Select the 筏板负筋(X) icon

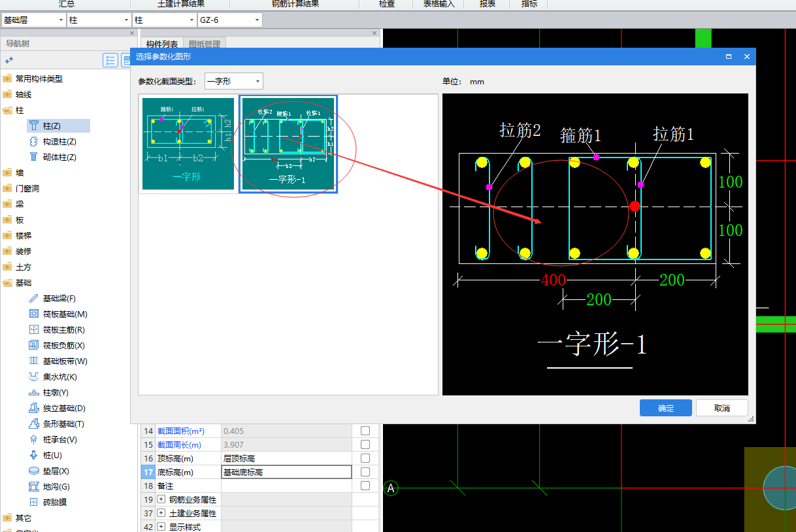click(x=34, y=346)
